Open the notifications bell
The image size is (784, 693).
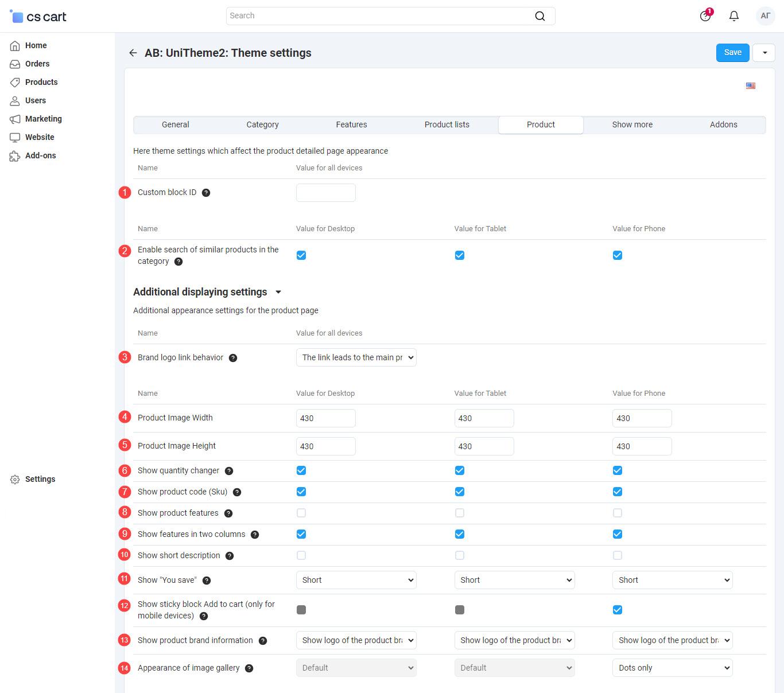734,16
